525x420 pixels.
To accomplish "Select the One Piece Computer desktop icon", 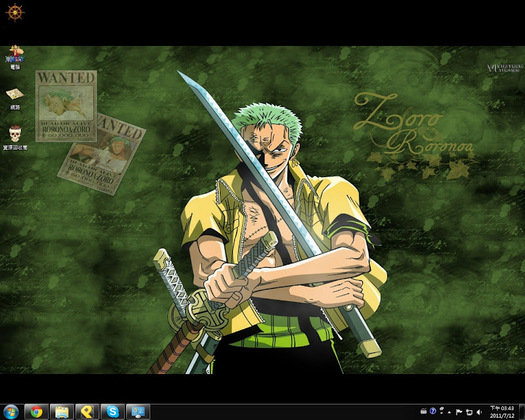I will (x=15, y=57).
